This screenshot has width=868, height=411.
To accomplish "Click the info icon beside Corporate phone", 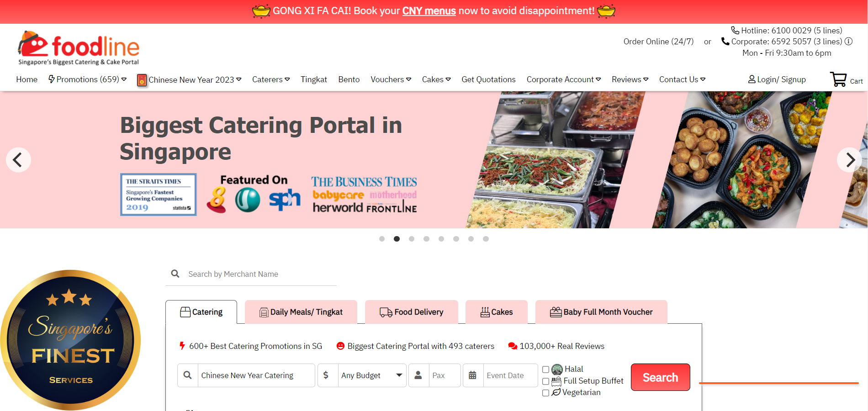I will click(848, 42).
